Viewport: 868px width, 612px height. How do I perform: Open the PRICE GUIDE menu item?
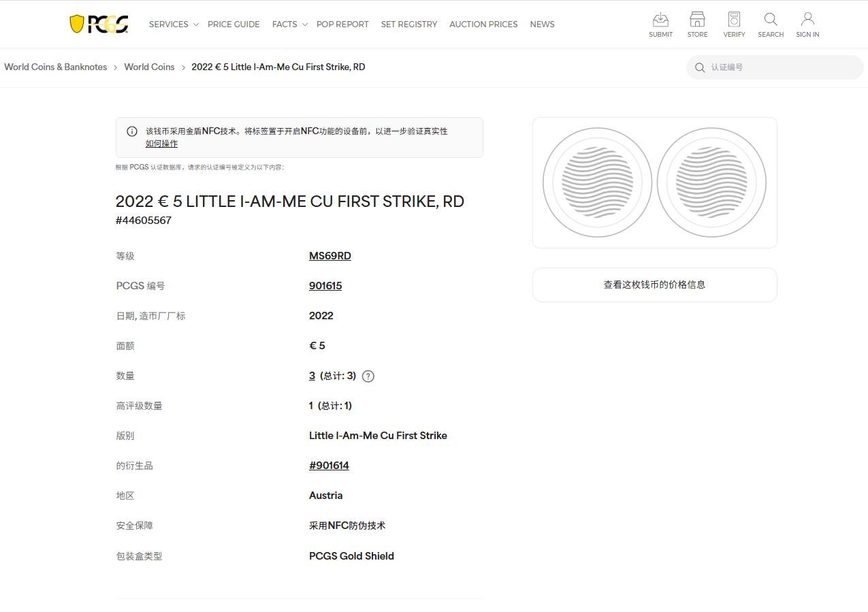click(234, 24)
